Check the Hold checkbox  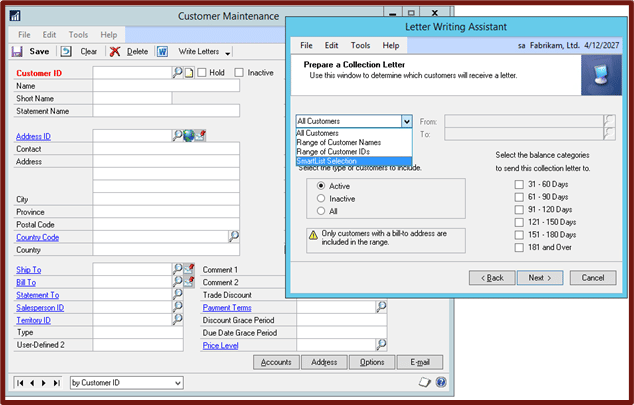click(x=202, y=73)
